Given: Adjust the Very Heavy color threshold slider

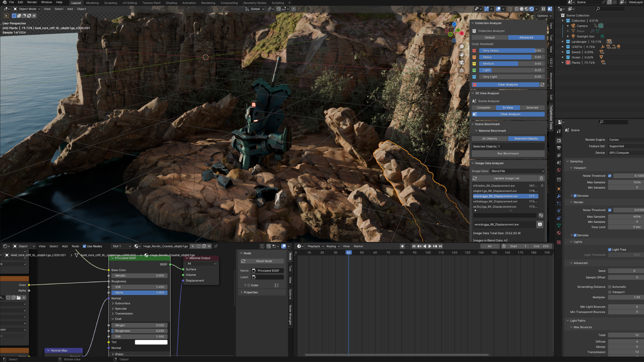Looking at the screenshot, I should tap(511, 51).
